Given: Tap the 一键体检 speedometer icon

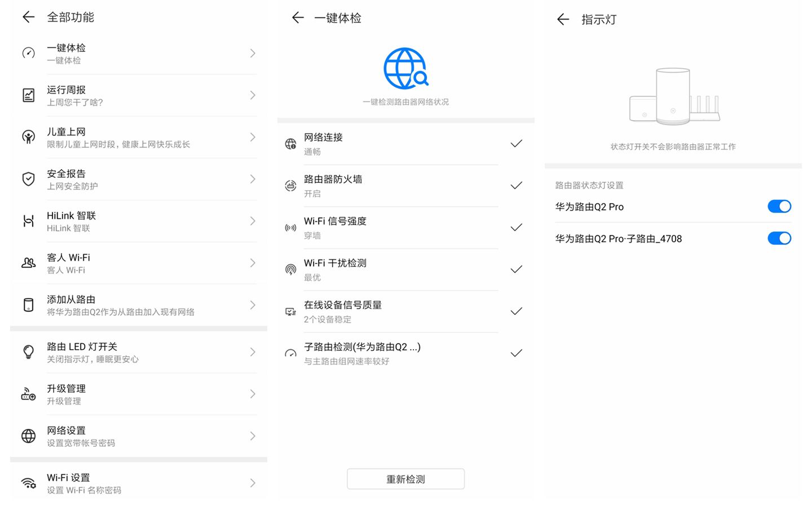Looking at the screenshot, I should click(28, 53).
